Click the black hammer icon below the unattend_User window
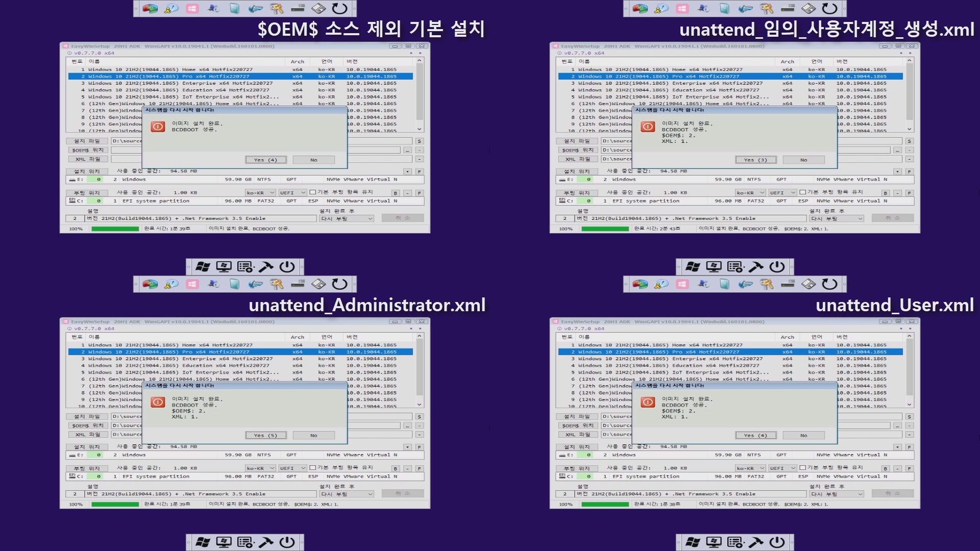 click(756, 542)
